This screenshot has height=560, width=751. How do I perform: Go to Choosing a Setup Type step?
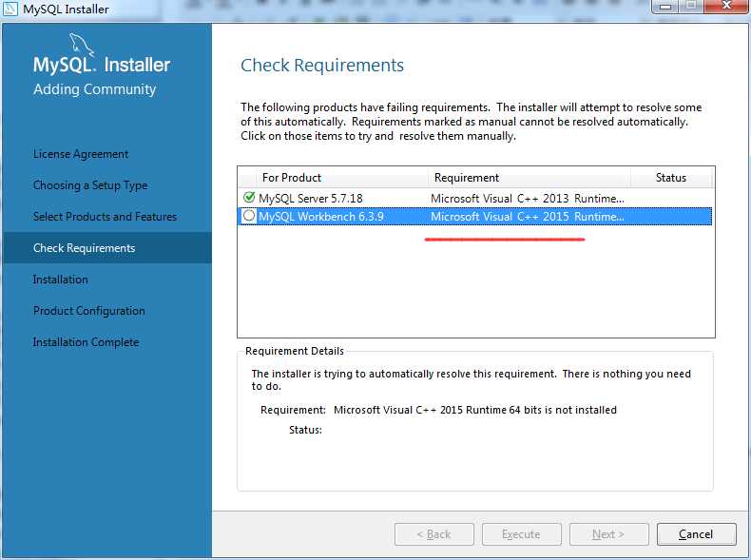[x=90, y=185]
